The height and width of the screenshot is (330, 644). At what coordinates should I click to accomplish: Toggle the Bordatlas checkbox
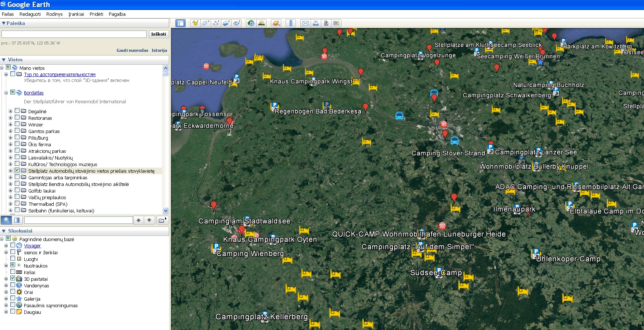point(12,92)
